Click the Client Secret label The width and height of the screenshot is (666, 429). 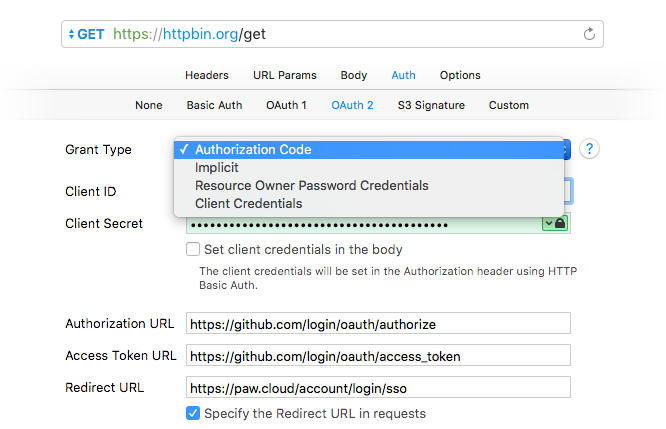click(104, 223)
